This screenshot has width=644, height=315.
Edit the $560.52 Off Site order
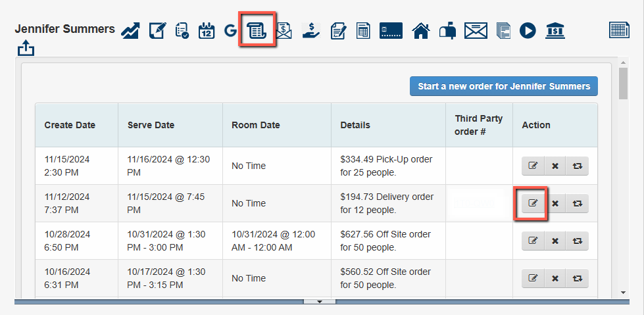pos(533,278)
